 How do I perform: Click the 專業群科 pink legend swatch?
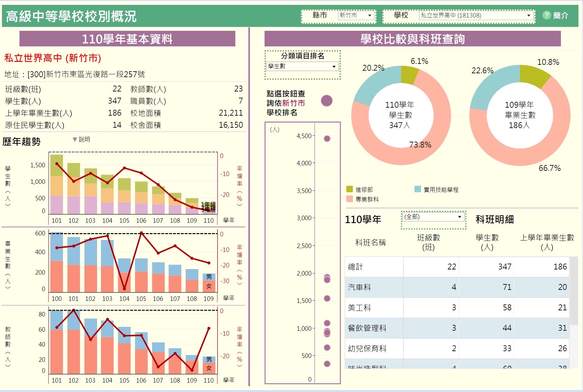(350, 199)
